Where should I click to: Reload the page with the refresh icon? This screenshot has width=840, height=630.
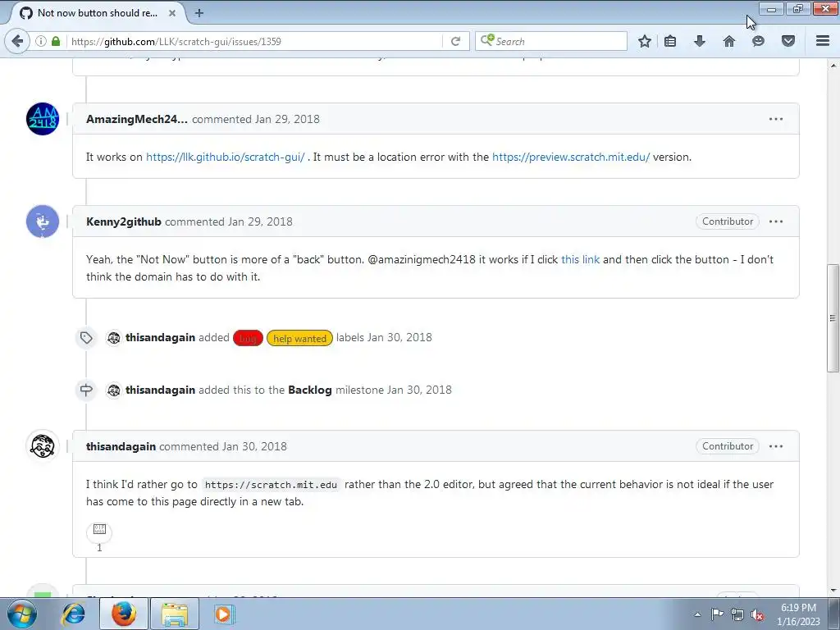[x=455, y=41]
